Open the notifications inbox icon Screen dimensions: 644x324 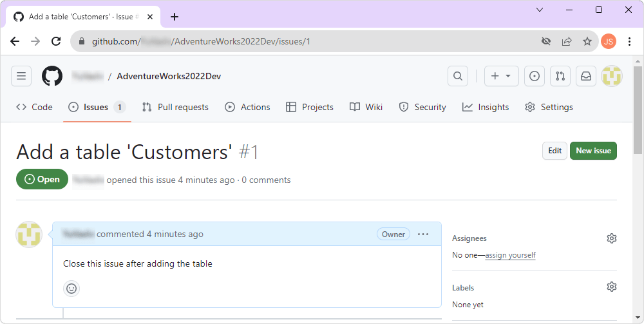point(586,76)
